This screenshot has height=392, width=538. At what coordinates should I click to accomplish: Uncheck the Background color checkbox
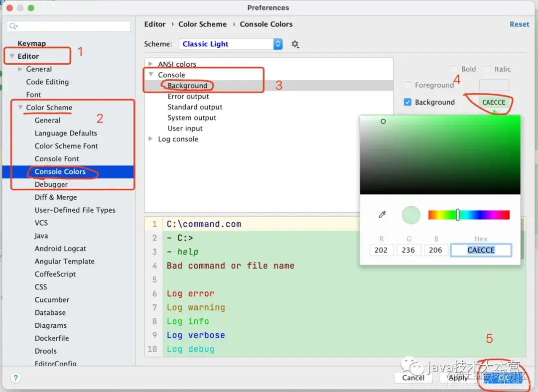[407, 102]
